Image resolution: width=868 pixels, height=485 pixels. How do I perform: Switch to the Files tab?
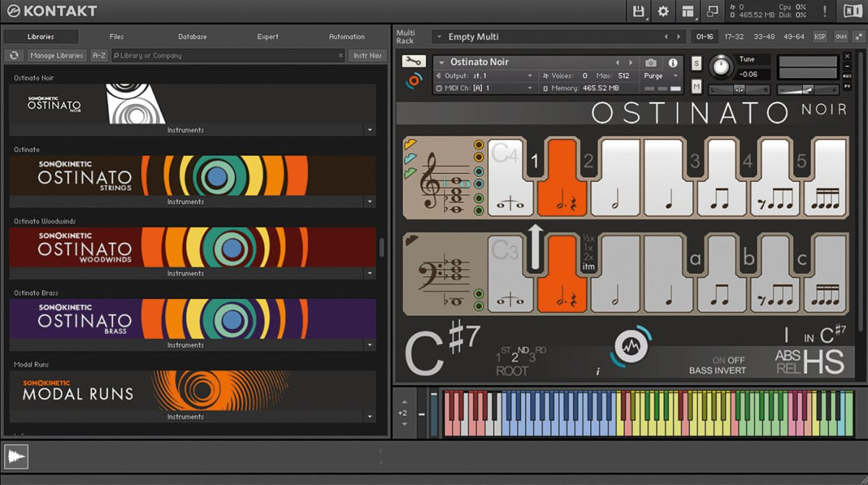click(116, 37)
